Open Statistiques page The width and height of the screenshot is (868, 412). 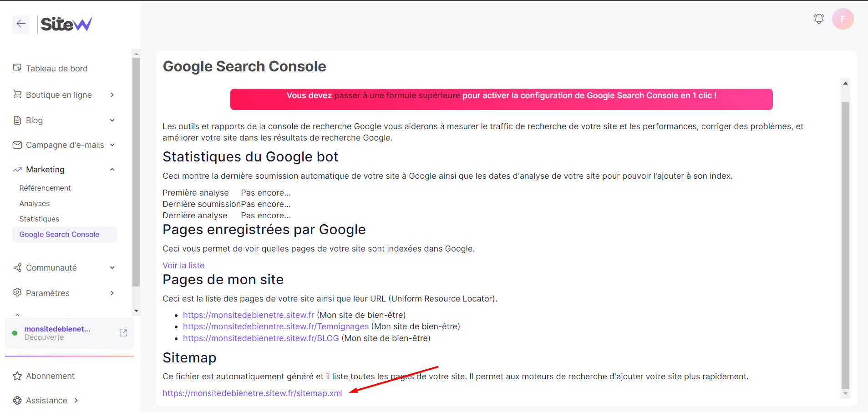tap(39, 219)
